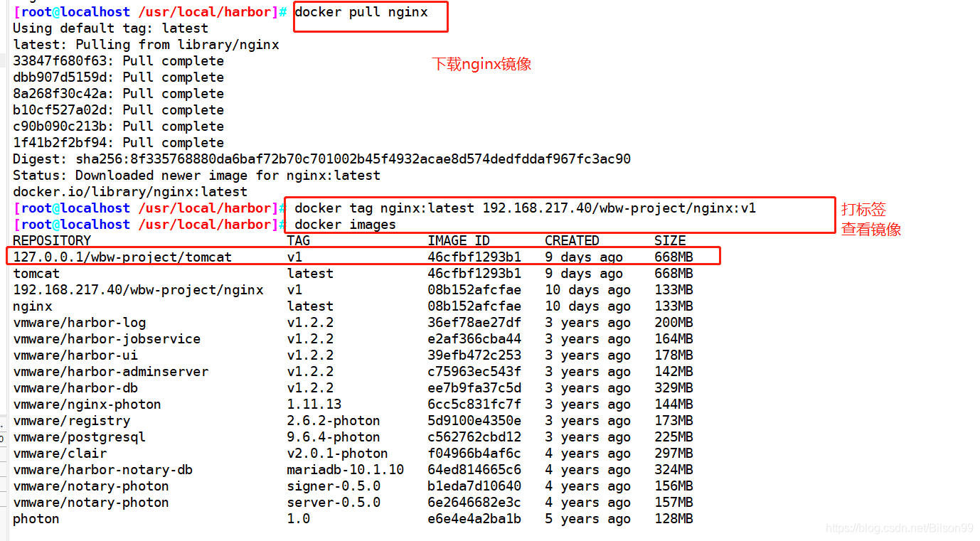The image size is (980, 541).
Task: Click the '5 years ago' created value
Action: (x=588, y=519)
